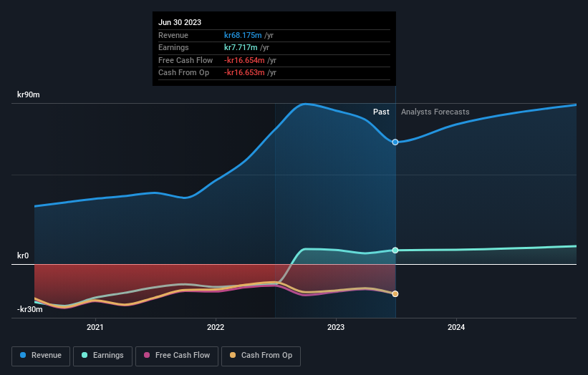Click the Jun 30 2023 tooltip date
The width and height of the screenshot is (588, 375).
tap(180, 22)
